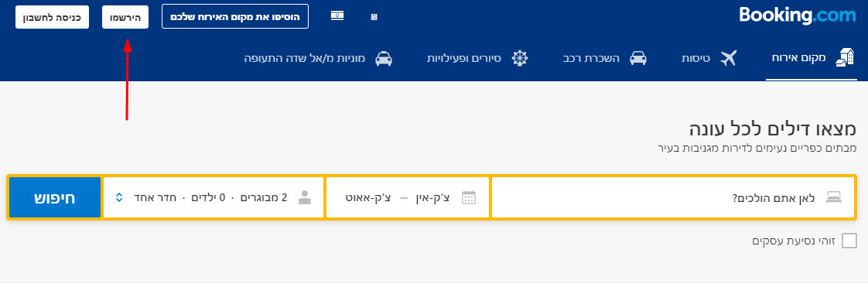This screenshot has width=868, height=301.
Task: Click the calendar icon in date field
Action: tap(469, 197)
